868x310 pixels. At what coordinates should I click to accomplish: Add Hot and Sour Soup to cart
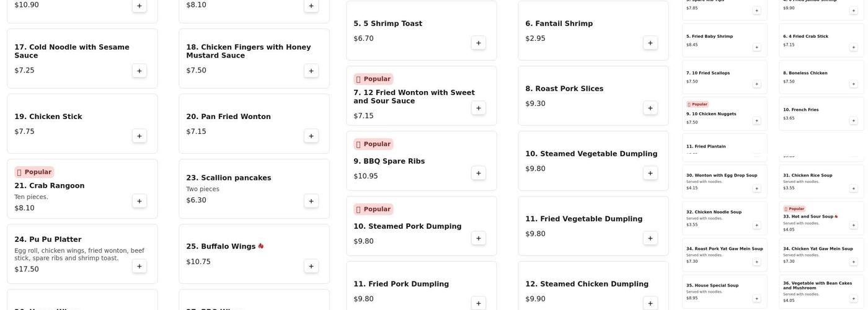click(854, 225)
